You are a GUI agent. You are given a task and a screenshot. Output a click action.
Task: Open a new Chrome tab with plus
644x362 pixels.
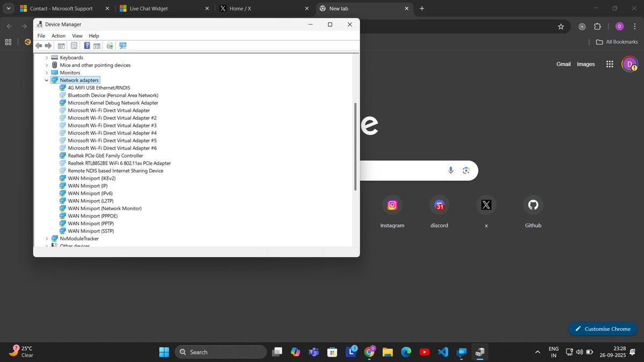(x=422, y=9)
